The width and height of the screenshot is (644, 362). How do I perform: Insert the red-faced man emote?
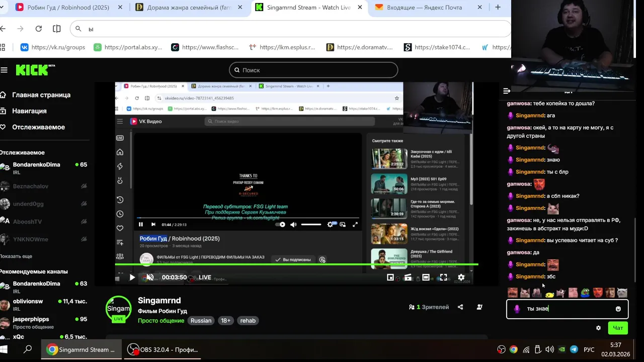coord(597,293)
